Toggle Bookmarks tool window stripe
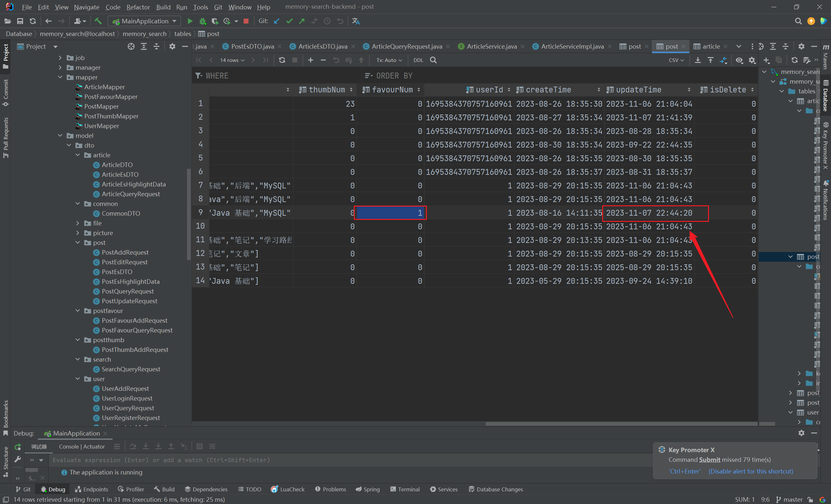The image size is (831, 504). point(6,418)
